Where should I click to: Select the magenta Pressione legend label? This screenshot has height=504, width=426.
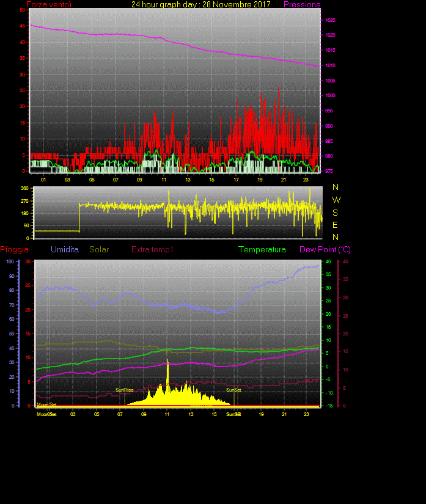click(302, 5)
